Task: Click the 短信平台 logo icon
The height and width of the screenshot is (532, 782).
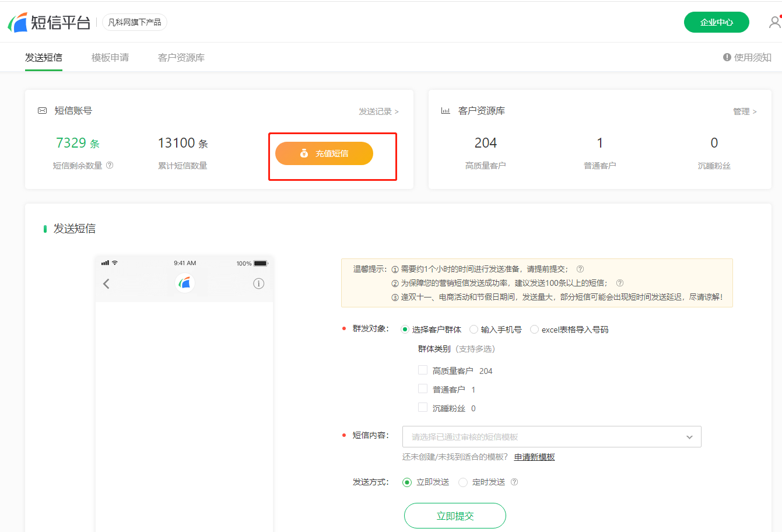Action: click(x=18, y=22)
